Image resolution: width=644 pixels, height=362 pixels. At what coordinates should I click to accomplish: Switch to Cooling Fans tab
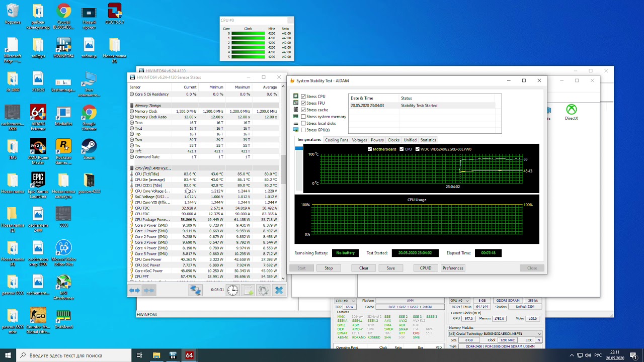click(x=337, y=140)
